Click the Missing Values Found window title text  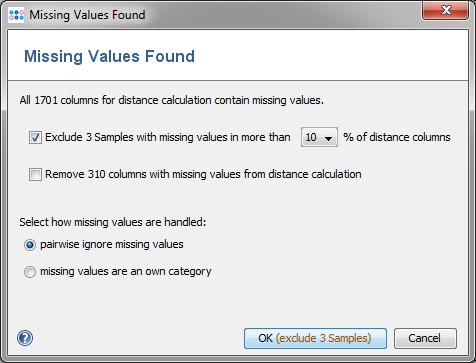coord(87,15)
